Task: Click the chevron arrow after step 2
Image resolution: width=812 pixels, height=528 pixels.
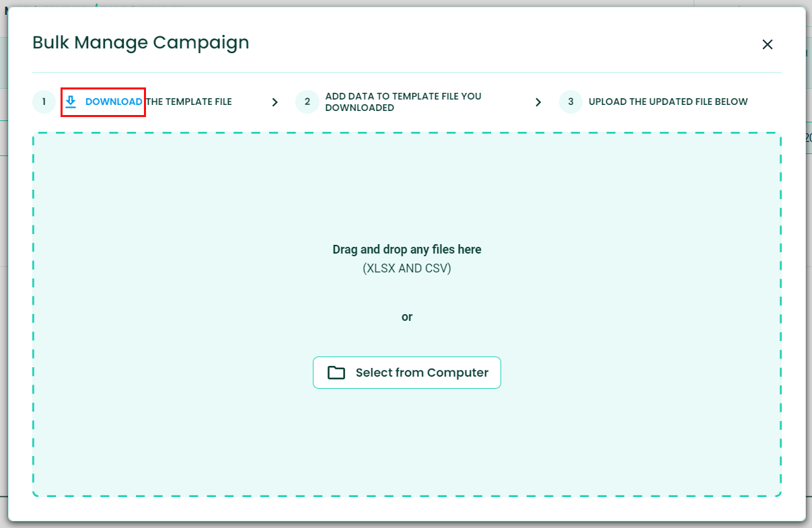Action: 538,102
